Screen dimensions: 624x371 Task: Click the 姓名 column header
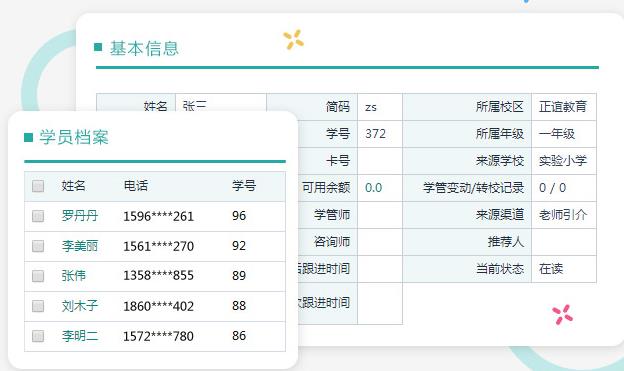click(x=73, y=186)
